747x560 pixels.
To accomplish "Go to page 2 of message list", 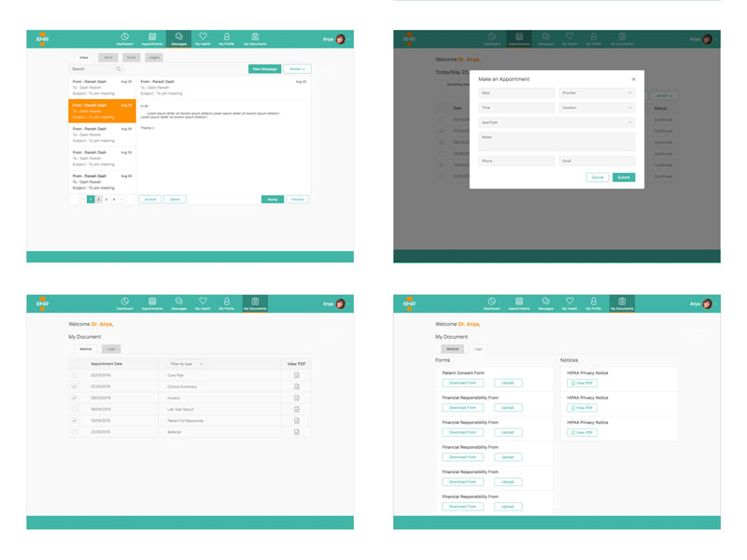I will click(x=99, y=200).
